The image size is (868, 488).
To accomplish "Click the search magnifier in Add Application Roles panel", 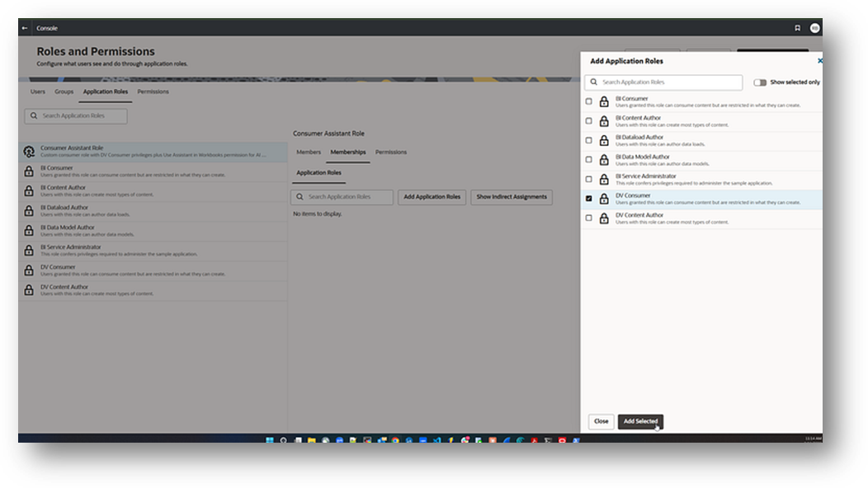I will coord(593,82).
